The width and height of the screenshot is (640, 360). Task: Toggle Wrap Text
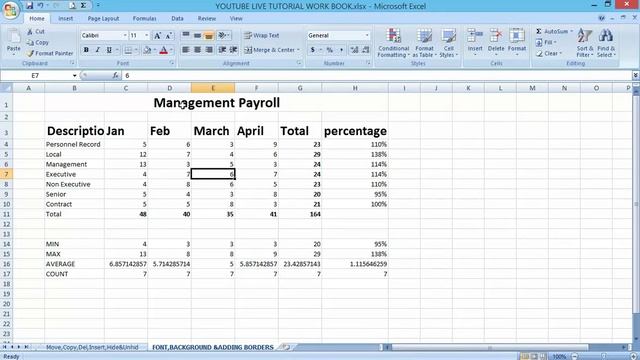pyautogui.click(x=262, y=36)
